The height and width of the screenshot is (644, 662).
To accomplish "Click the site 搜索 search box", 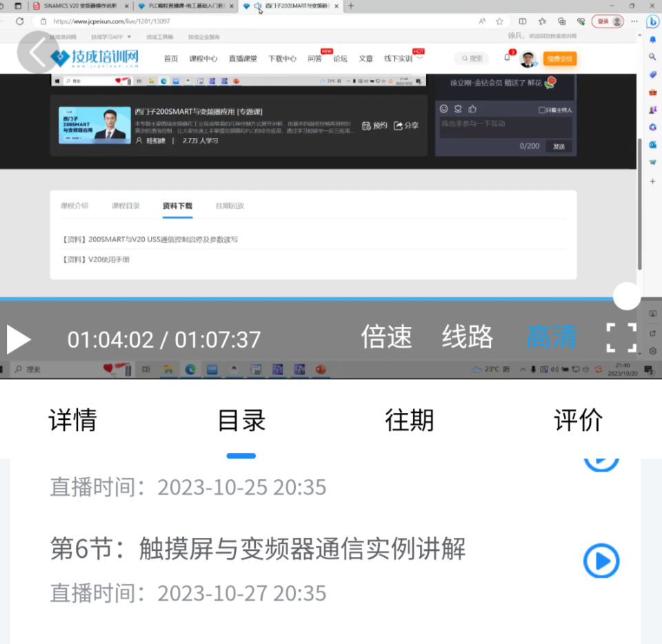I will 472,58.
